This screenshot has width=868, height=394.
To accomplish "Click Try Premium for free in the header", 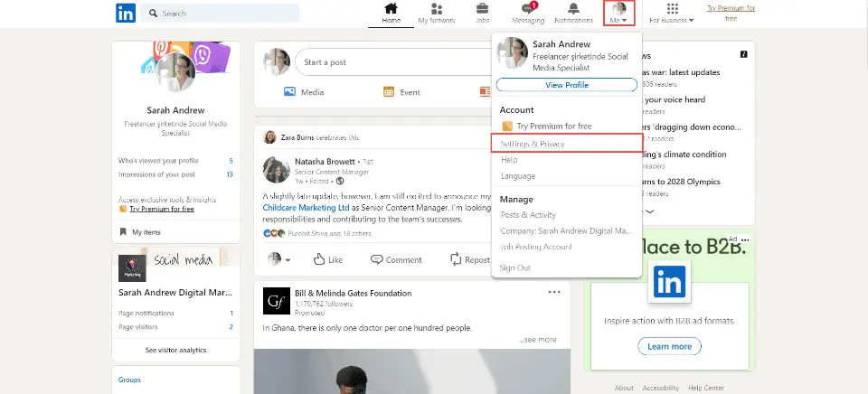I will [x=731, y=14].
